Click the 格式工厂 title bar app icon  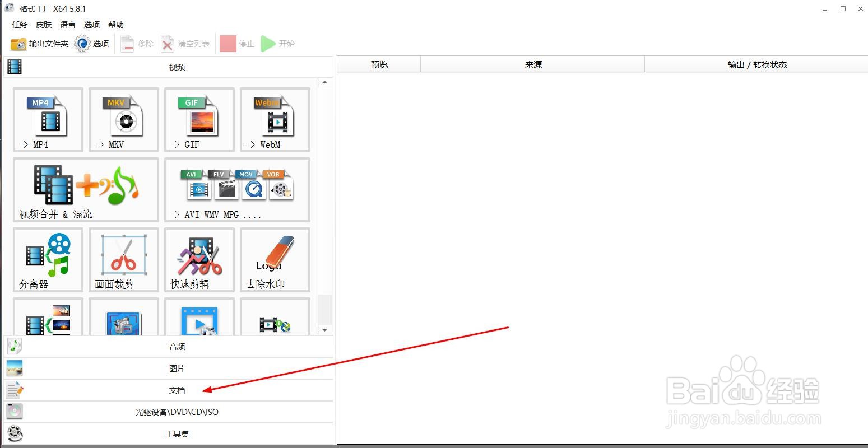pyautogui.click(x=10, y=8)
